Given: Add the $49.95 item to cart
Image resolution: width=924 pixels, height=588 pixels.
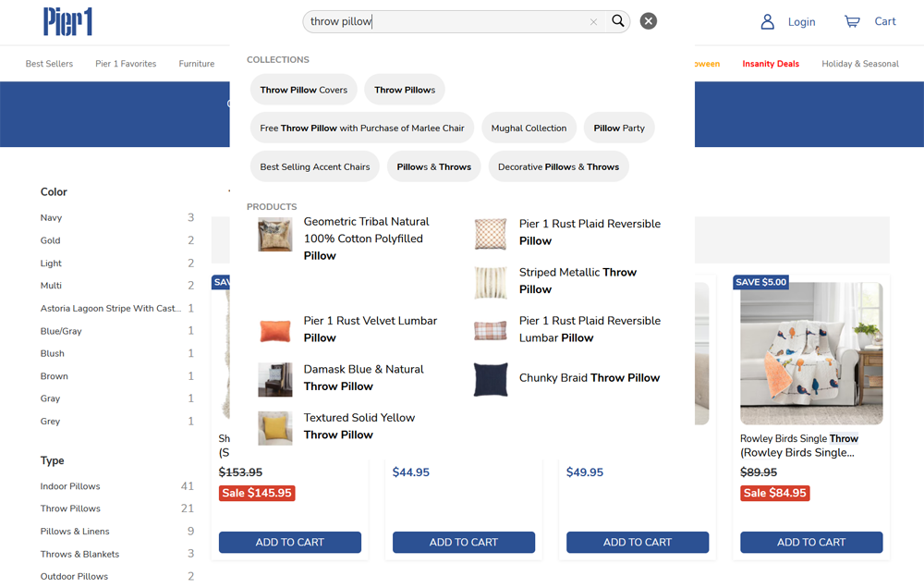Looking at the screenshot, I should pos(638,542).
